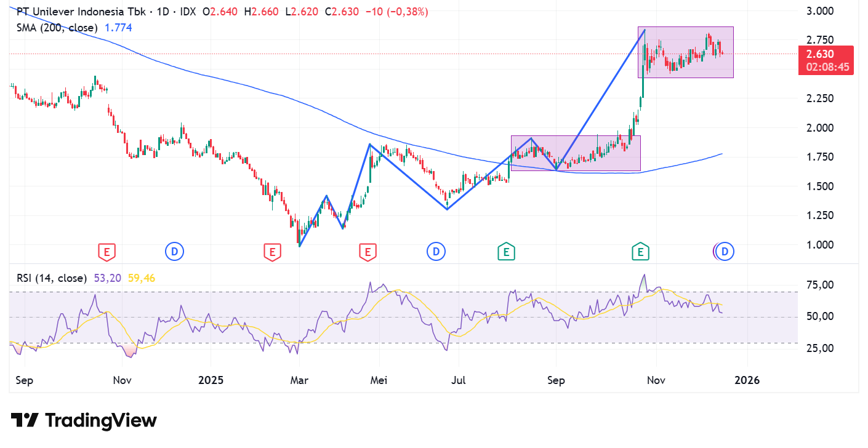The width and height of the screenshot is (868, 448).
Task: Select the RSI (14, close) indicator label
Action: (x=52, y=278)
